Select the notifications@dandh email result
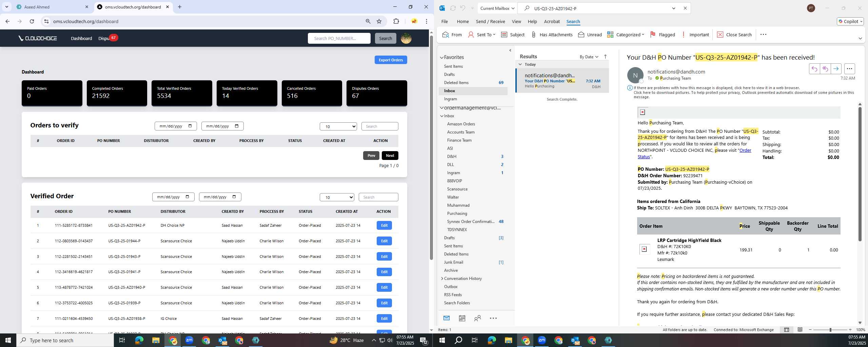This screenshot has height=347, width=868. point(562,81)
